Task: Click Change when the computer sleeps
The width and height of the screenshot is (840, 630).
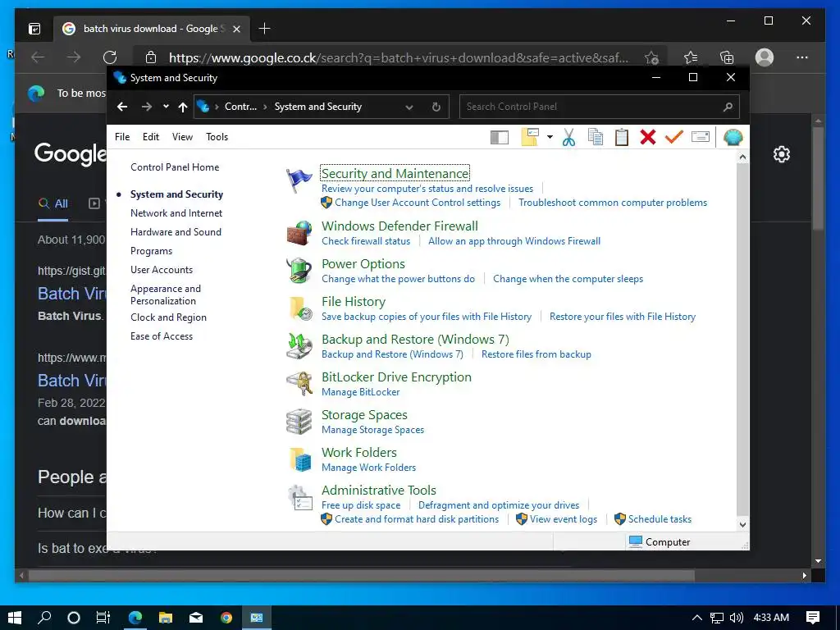Action: [x=568, y=279]
